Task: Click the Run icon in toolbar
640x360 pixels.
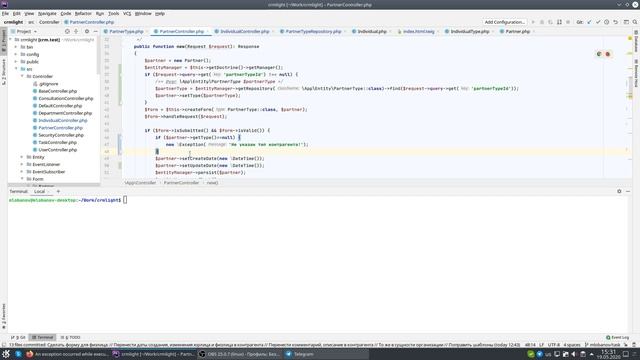Action: click(x=533, y=22)
